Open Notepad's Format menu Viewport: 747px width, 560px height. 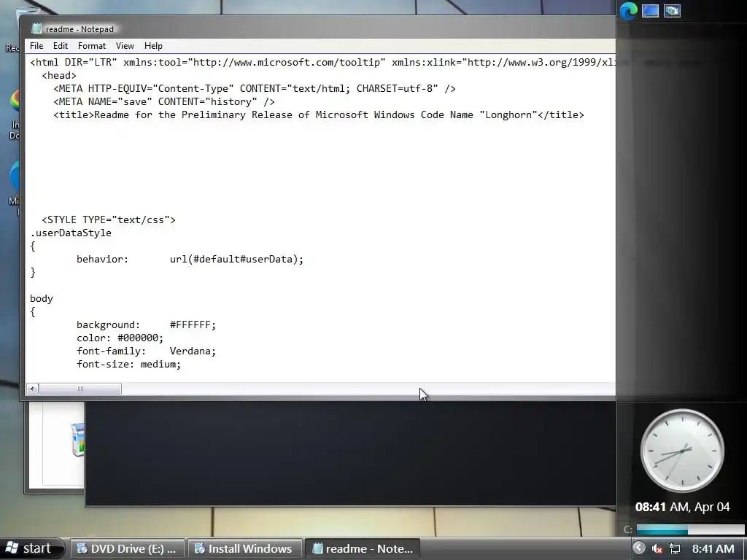point(91,46)
